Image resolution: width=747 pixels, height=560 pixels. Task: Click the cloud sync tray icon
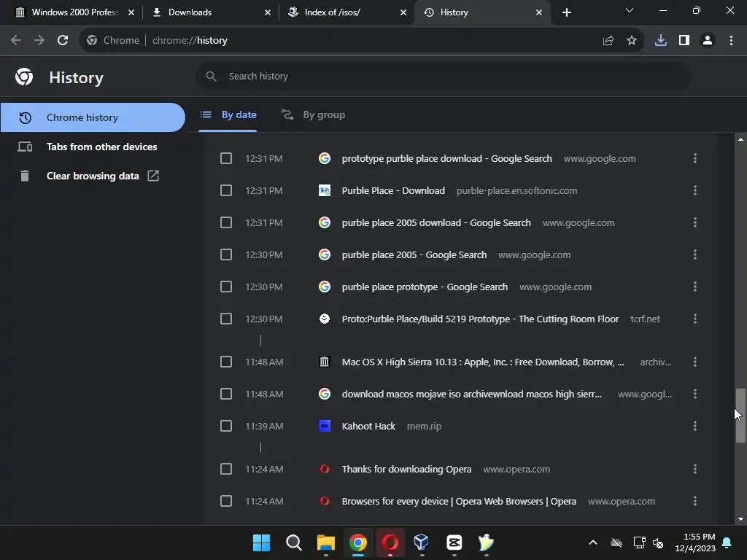616,542
